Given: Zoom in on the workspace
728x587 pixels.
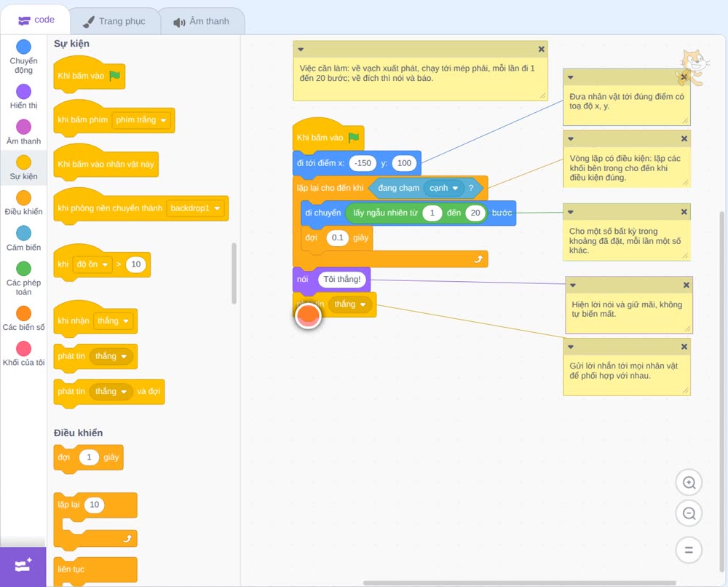Looking at the screenshot, I should pos(689,483).
